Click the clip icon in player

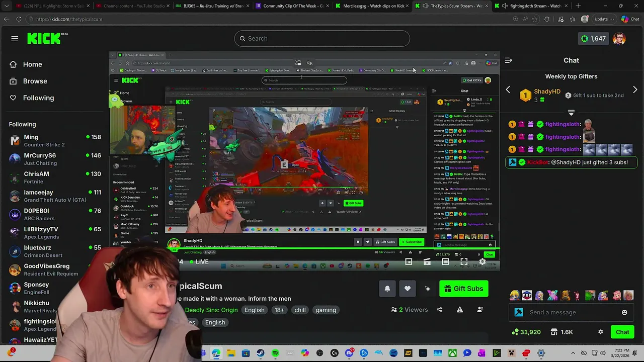tap(427, 262)
